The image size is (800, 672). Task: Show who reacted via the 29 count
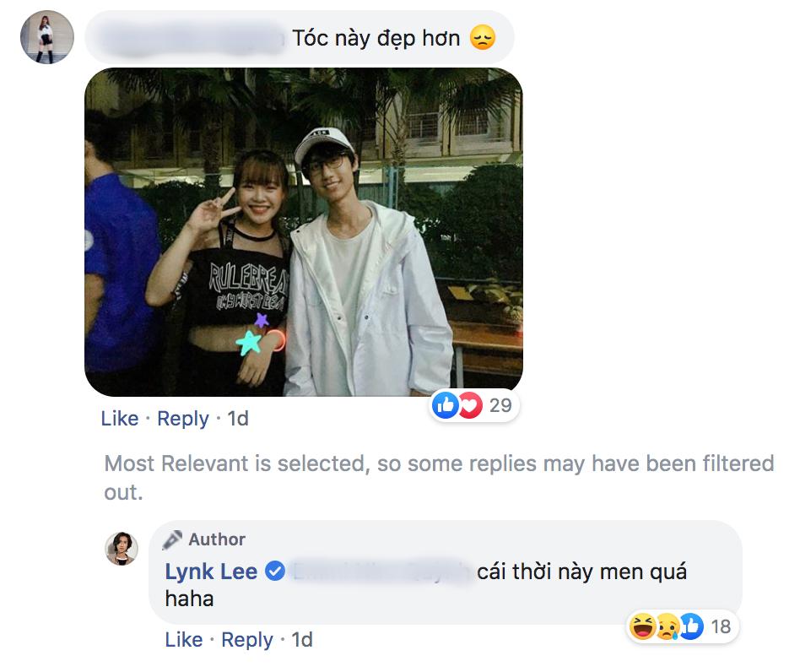pyautogui.click(x=500, y=406)
